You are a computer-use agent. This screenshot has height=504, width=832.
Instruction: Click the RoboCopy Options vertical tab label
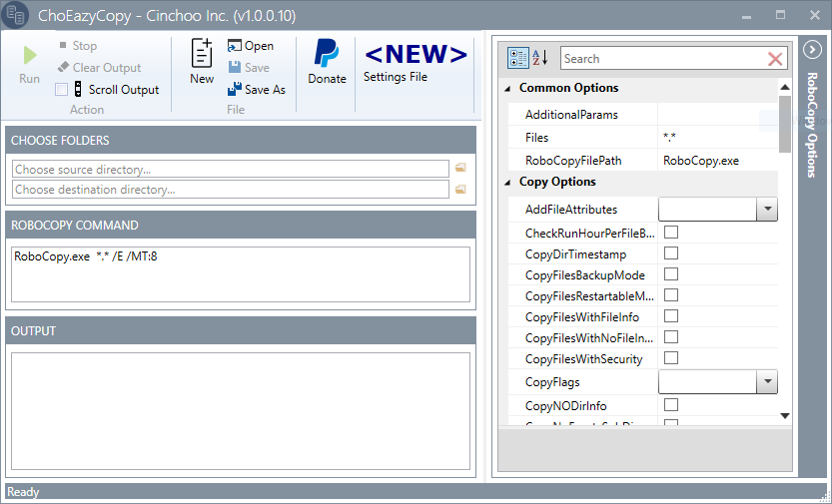pos(812,125)
